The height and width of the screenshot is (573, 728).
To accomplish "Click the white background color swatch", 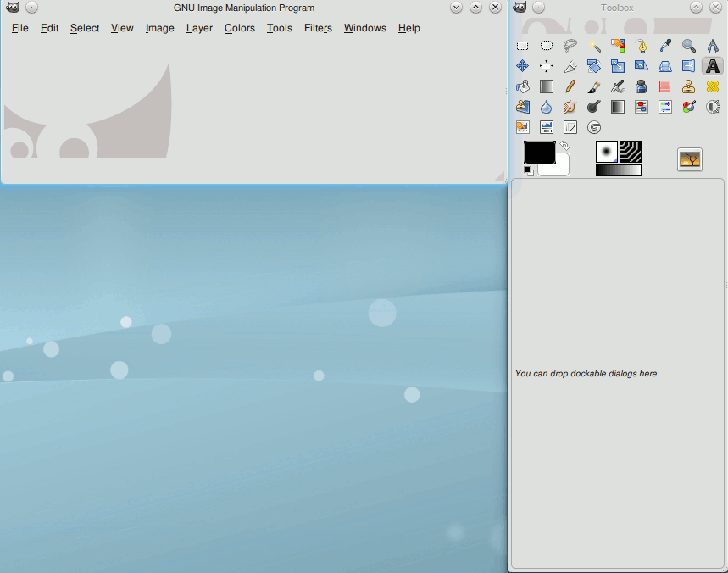I will click(x=561, y=168).
